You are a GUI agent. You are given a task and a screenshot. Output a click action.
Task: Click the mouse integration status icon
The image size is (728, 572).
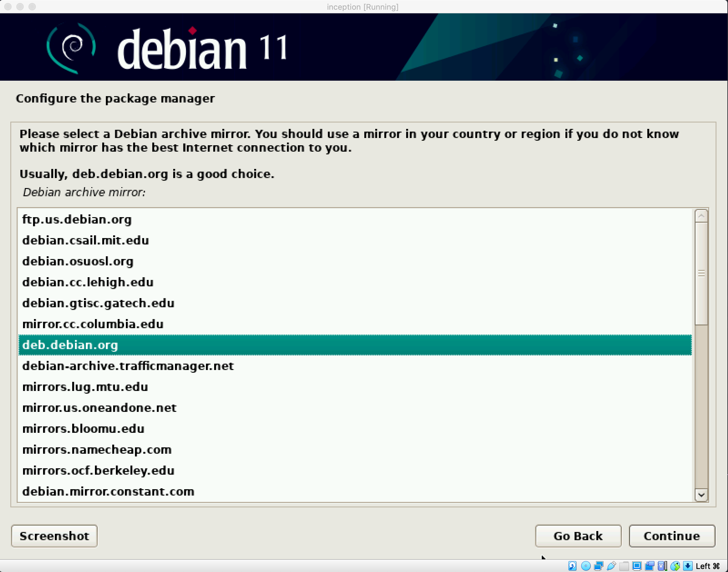click(675, 566)
